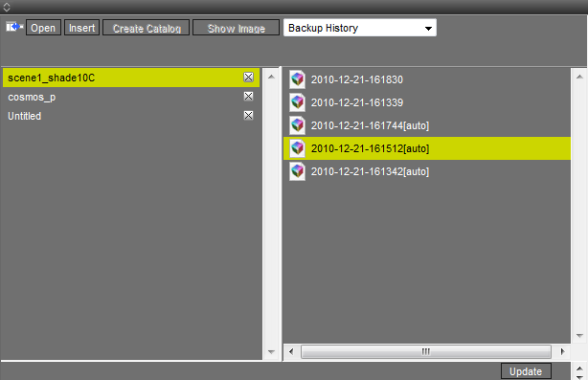This screenshot has height=380, width=588.
Task: Select backup 2010-12-21-161342[auto]
Action: click(x=427, y=171)
